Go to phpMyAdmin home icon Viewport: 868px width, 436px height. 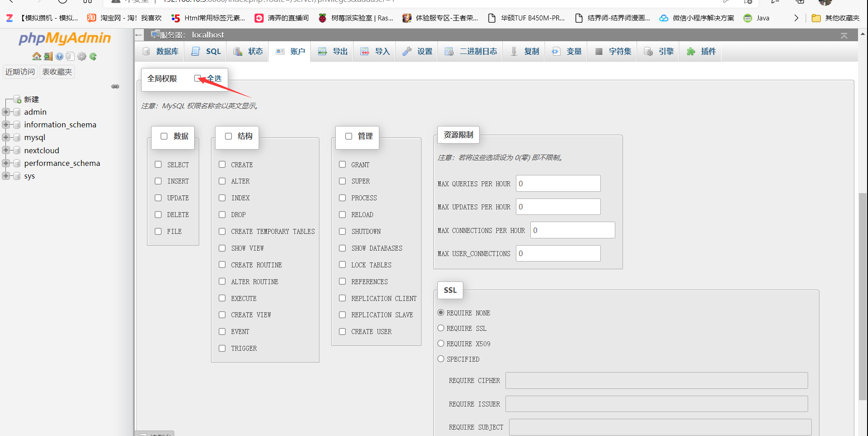point(37,56)
